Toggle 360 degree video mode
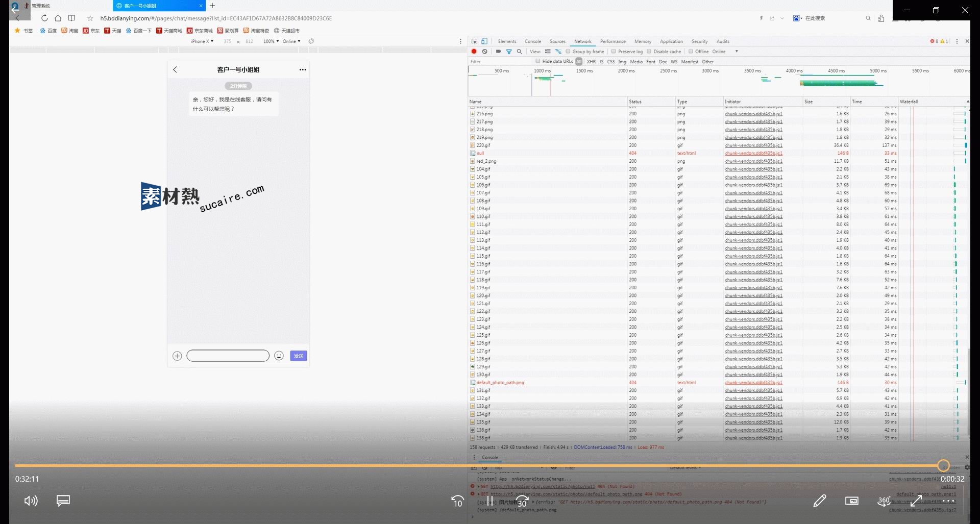Viewport: 980px width, 524px height. pyautogui.click(x=884, y=501)
